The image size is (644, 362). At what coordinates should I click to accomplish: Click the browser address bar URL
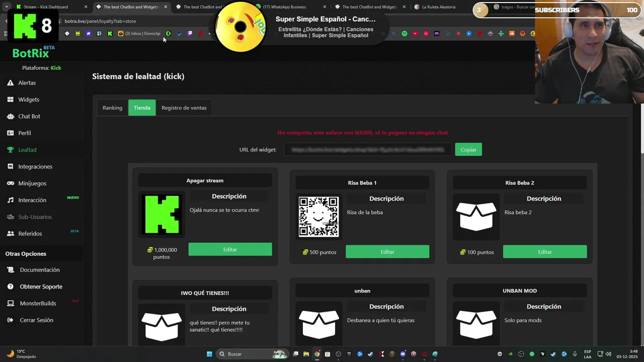point(100,21)
